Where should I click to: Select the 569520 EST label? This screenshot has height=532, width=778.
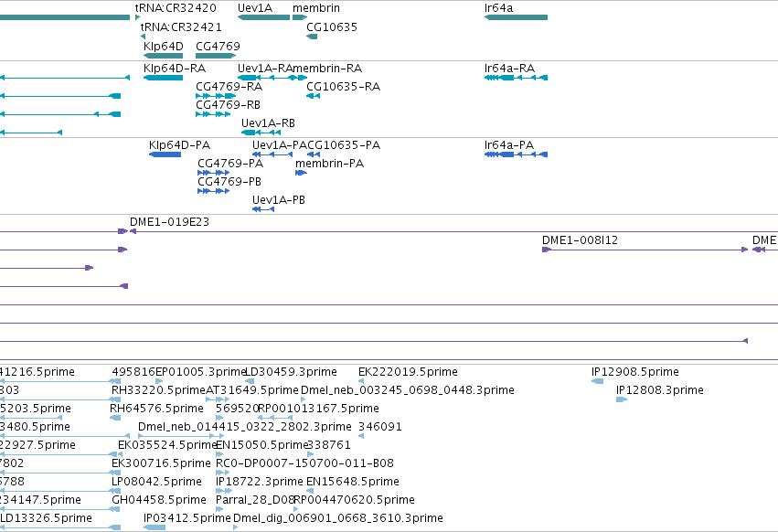tap(237, 409)
